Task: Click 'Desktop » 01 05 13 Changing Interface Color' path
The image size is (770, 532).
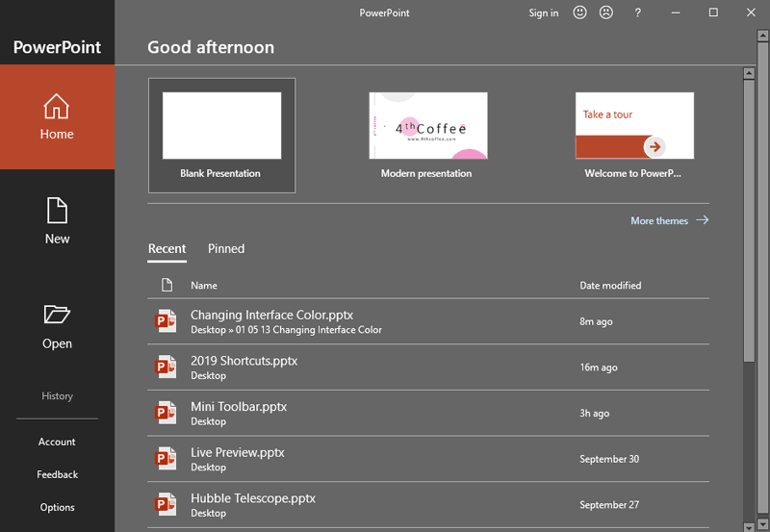Action: point(286,330)
